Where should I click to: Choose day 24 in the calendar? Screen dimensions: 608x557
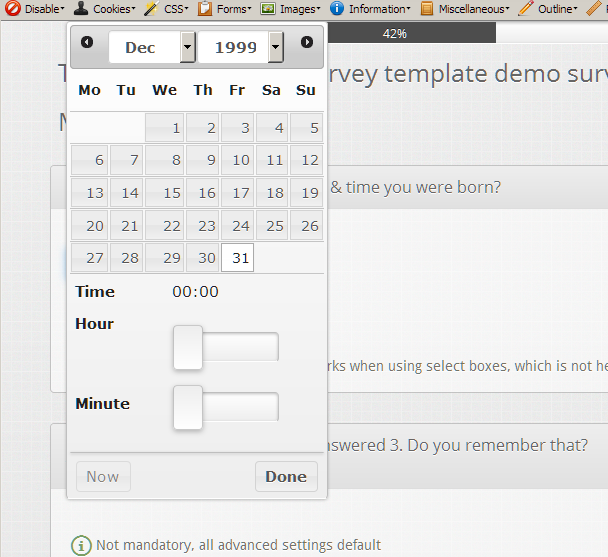[238, 225]
